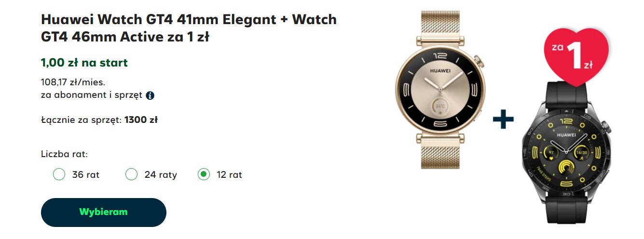Click the '12 rat' label text
Viewport: 644px width, 239px height.
click(x=230, y=175)
